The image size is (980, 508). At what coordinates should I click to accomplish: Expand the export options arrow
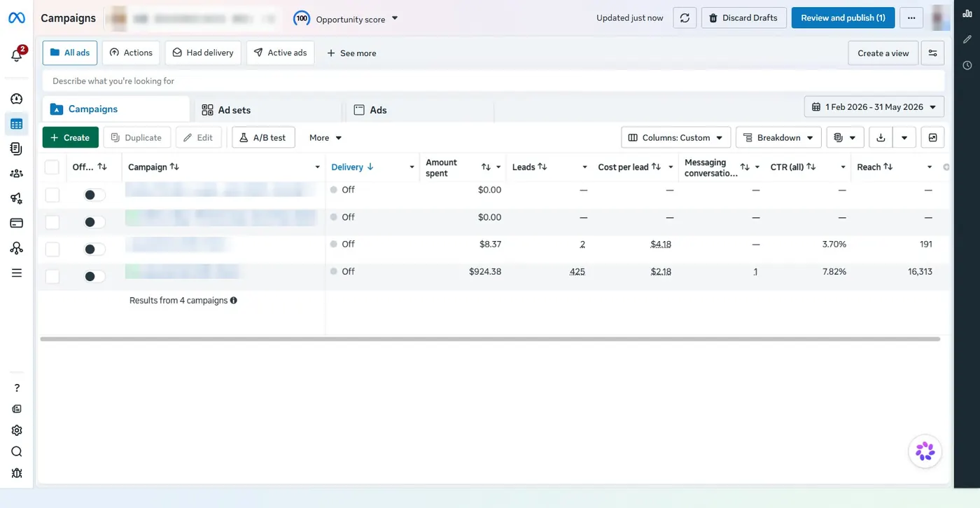point(904,137)
